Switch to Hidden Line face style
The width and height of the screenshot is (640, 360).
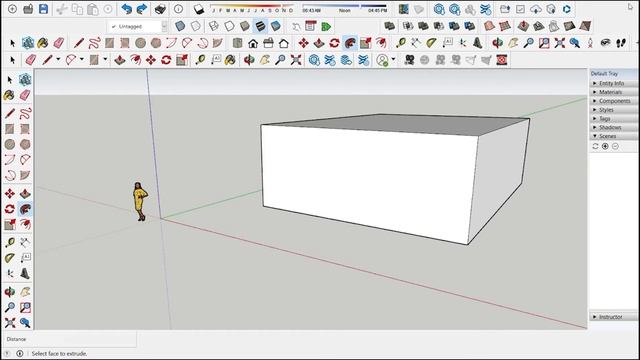coord(229,26)
